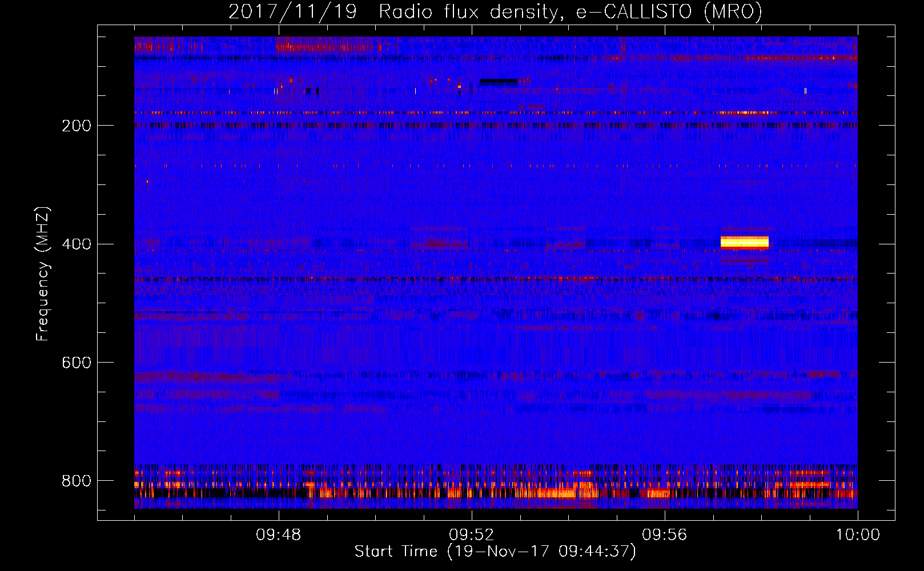Click the "Start Time (19-Nov-17 09:44:37)" label
This screenshot has height=571, width=924.
point(495,552)
